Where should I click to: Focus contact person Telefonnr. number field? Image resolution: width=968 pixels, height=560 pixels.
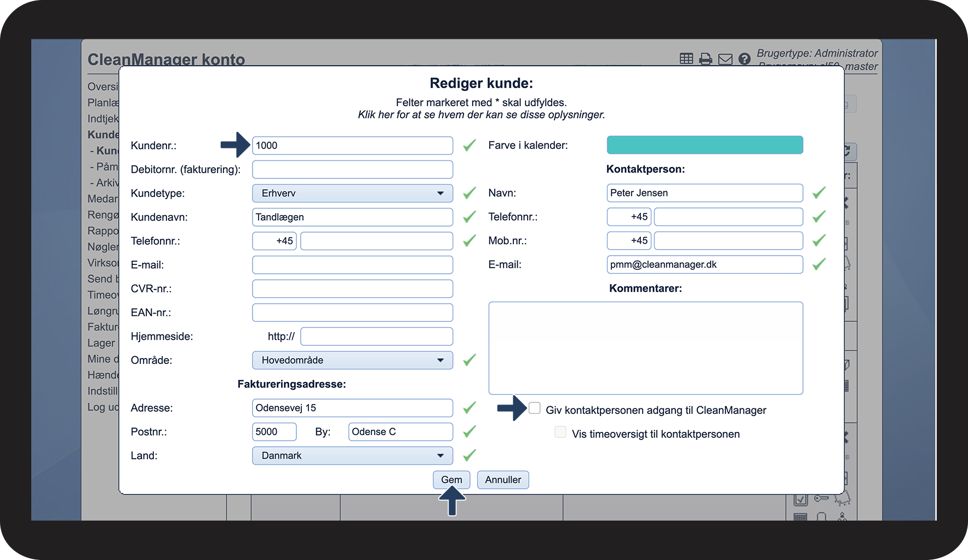[x=729, y=217]
